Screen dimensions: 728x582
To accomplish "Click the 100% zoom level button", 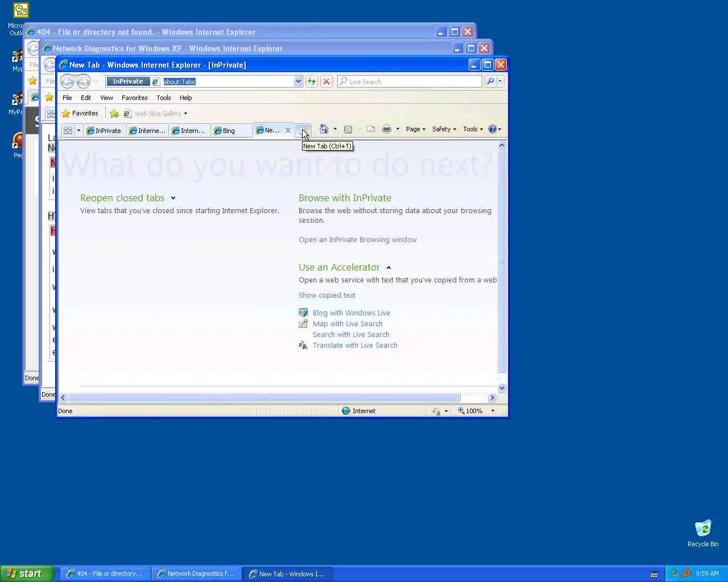I will 471,411.
